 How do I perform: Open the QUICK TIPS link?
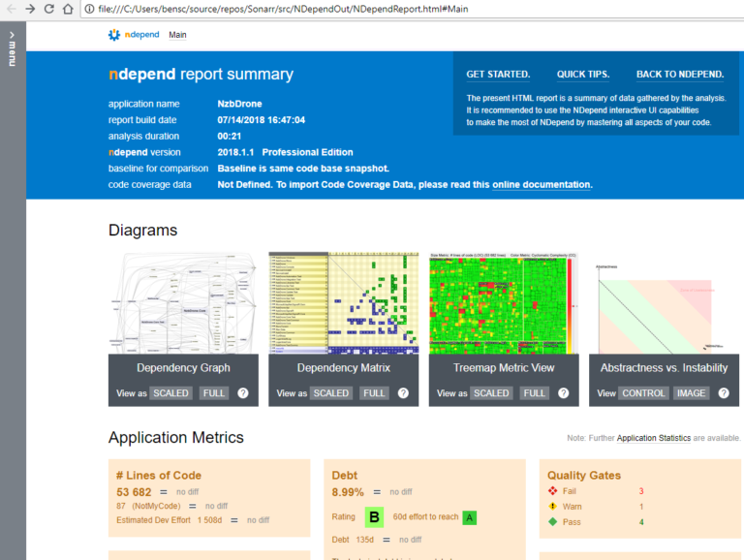click(x=582, y=74)
